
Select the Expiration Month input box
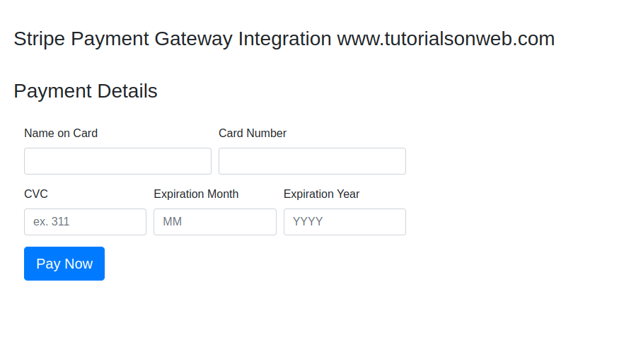214,222
